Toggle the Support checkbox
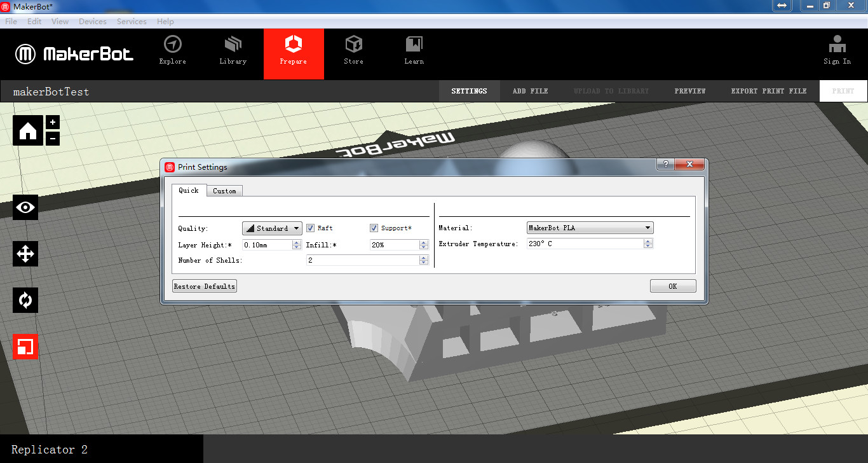This screenshot has height=463, width=868. tap(374, 228)
